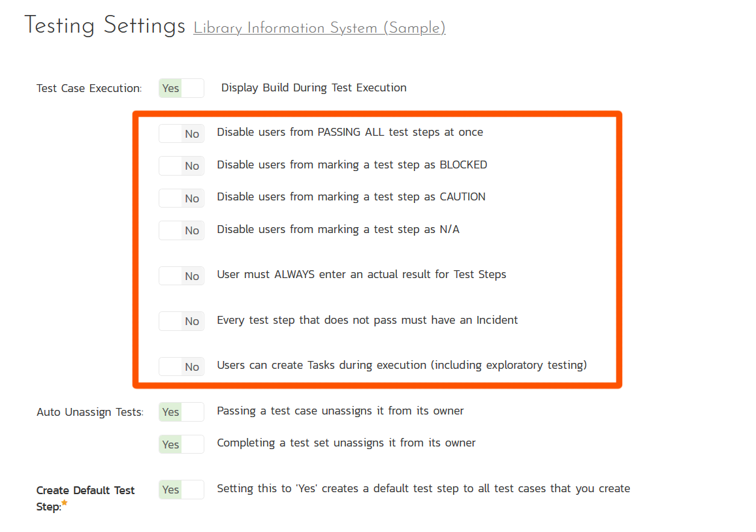
Task: Toggle the disable marking step as N/A switch
Action: click(x=181, y=230)
